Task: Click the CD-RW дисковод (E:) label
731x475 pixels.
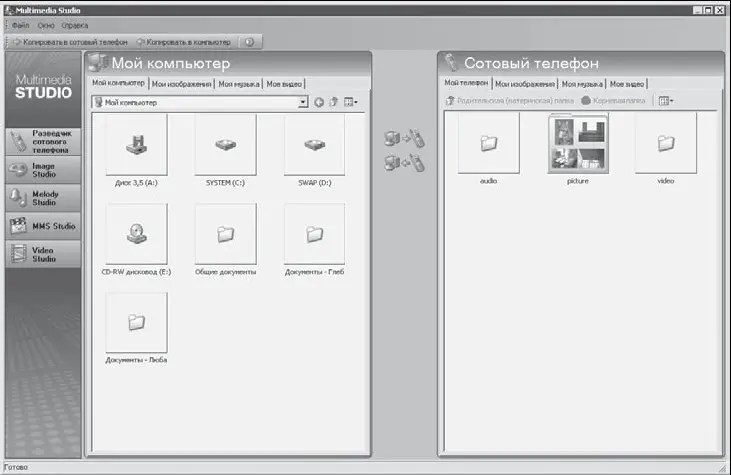Action: [x=137, y=272]
